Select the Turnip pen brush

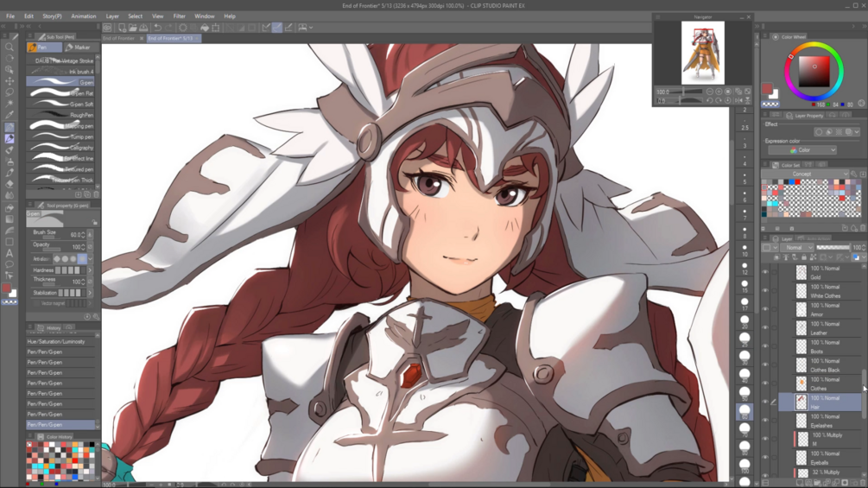60,136
